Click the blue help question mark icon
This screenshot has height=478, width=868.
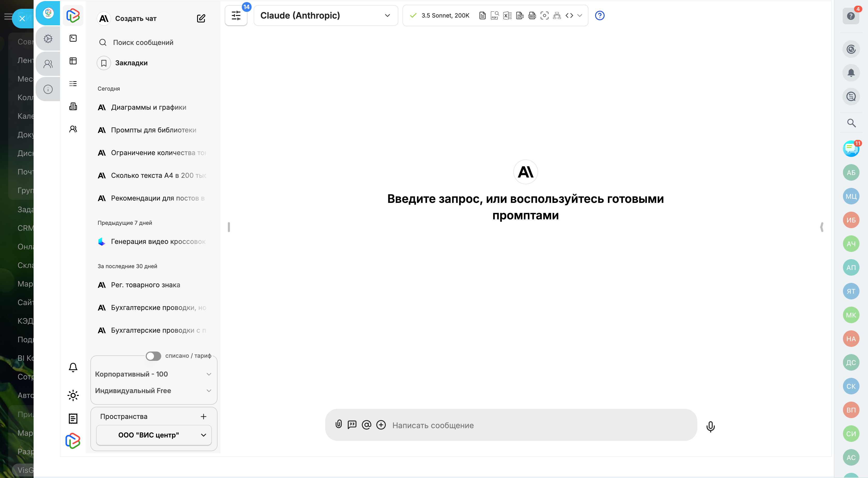click(599, 15)
